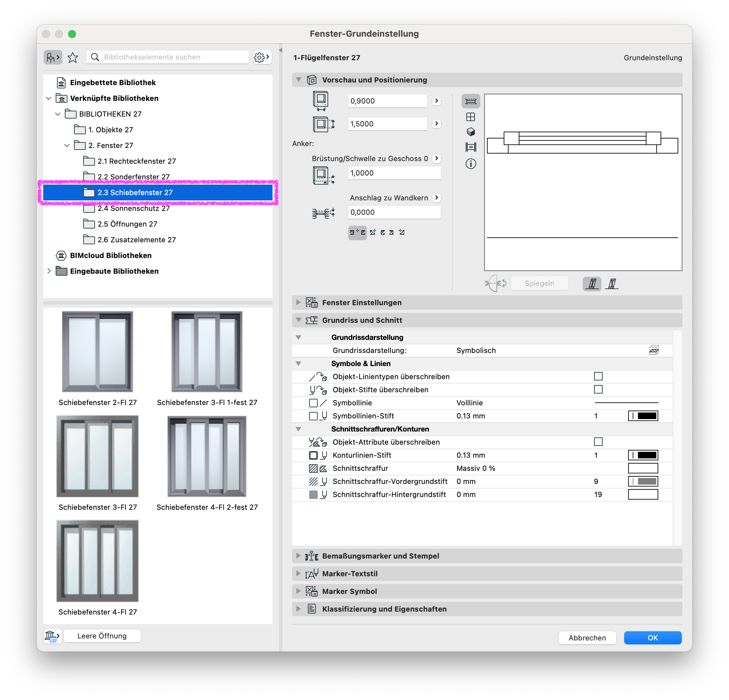The height and width of the screenshot is (700, 729).
Task: Open the library manager icon at bottom left
Action: 52,636
